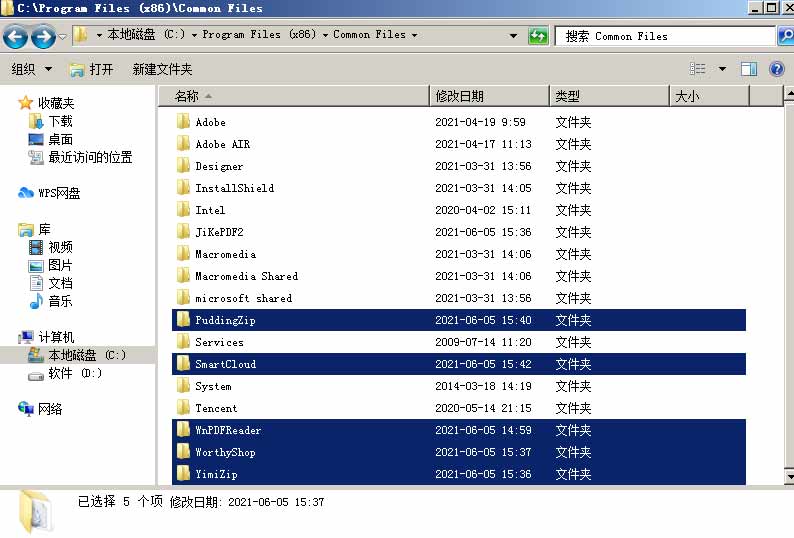Viewport: 794px width, 538px height.
Task: Refresh the Common Files folder view
Action: coord(538,36)
